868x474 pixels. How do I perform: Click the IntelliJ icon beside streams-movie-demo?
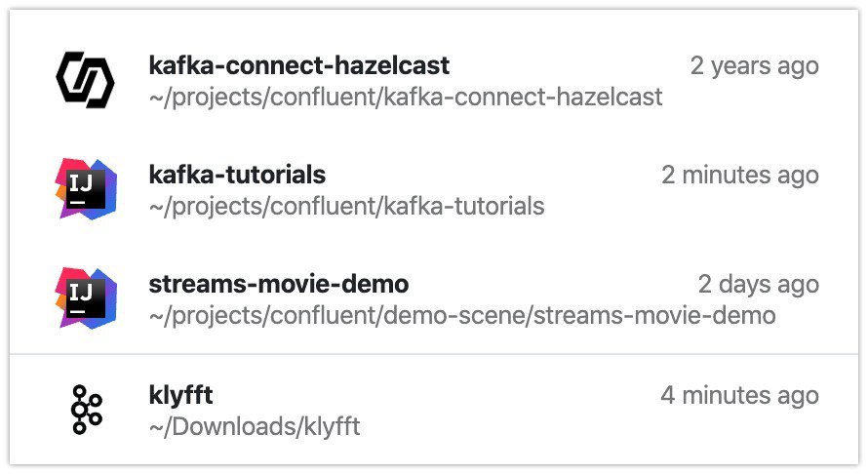click(x=86, y=297)
